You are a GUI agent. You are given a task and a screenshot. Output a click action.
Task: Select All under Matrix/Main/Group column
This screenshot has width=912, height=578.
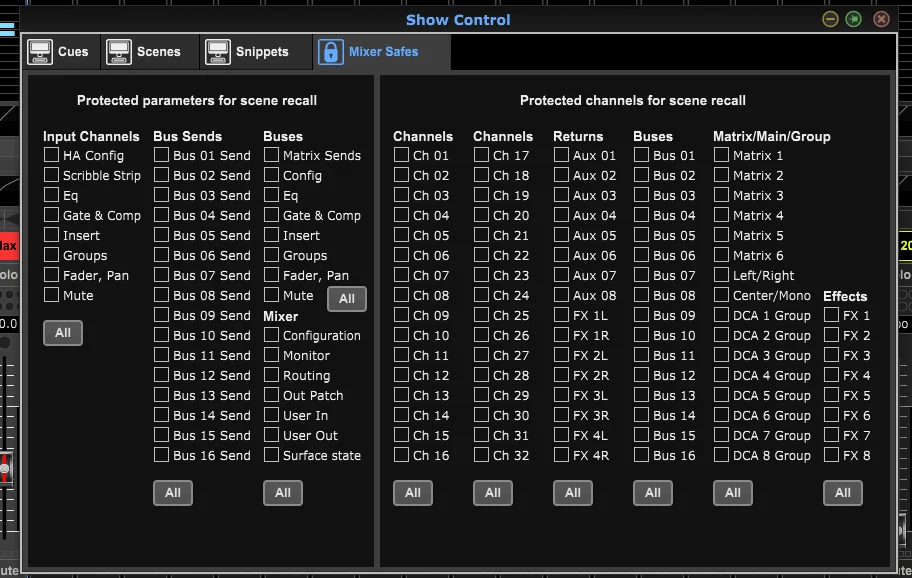tap(733, 493)
